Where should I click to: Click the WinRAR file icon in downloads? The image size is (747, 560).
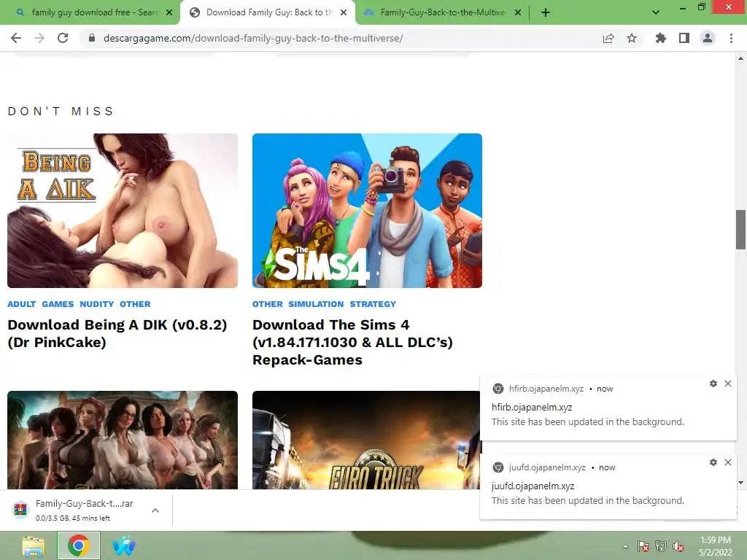pos(20,510)
